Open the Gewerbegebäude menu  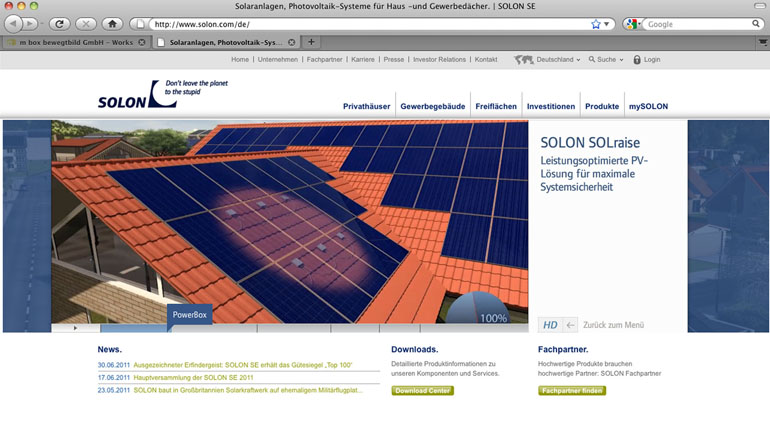433,106
